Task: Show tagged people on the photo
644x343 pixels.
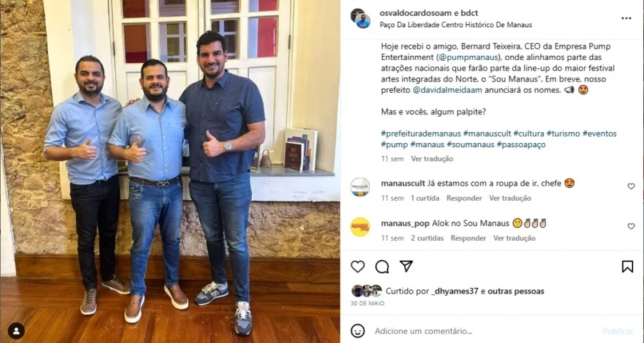Action: click(x=16, y=331)
